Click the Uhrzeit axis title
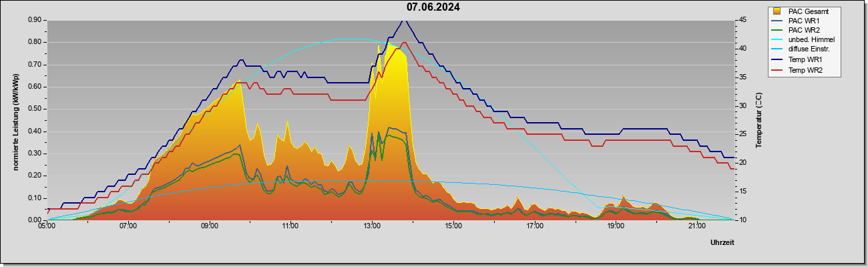Image resolution: width=868 pixels, height=267 pixels. (722, 243)
